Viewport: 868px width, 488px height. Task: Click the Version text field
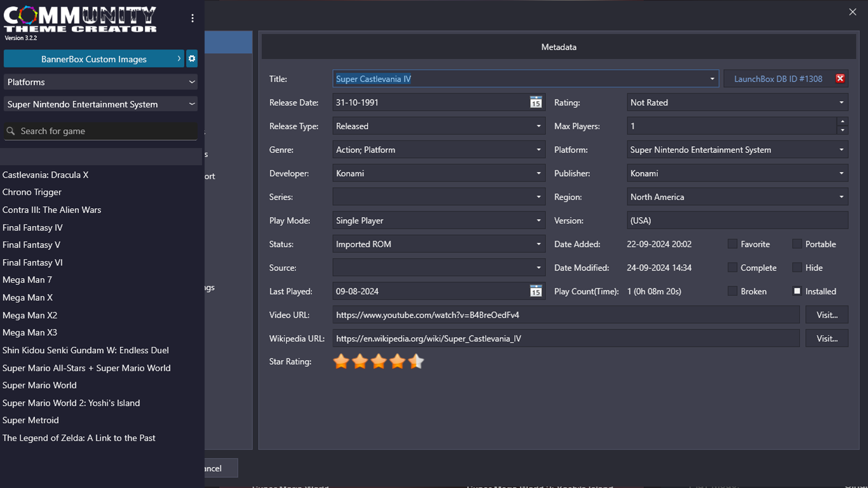point(737,221)
